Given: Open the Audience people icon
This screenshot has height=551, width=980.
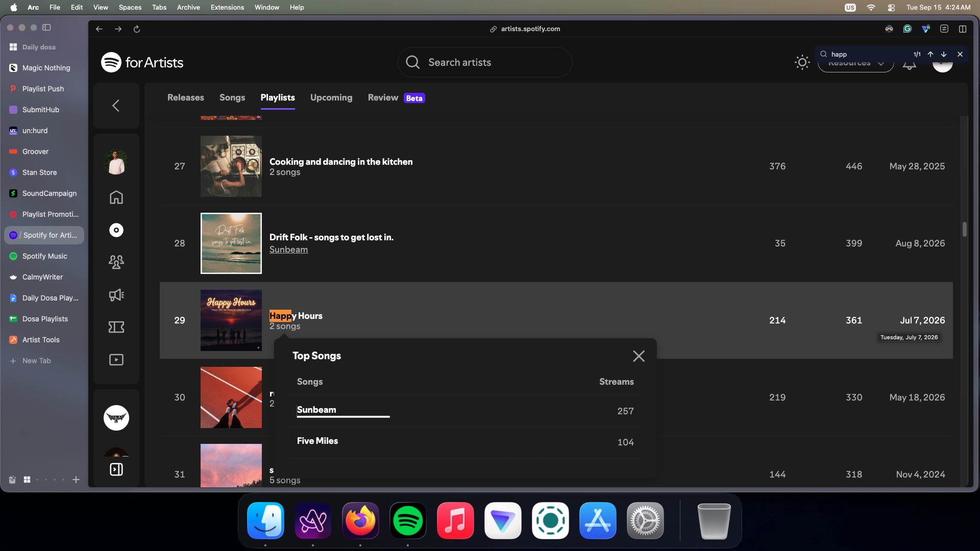Looking at the screenshot, I should [116, 262].
